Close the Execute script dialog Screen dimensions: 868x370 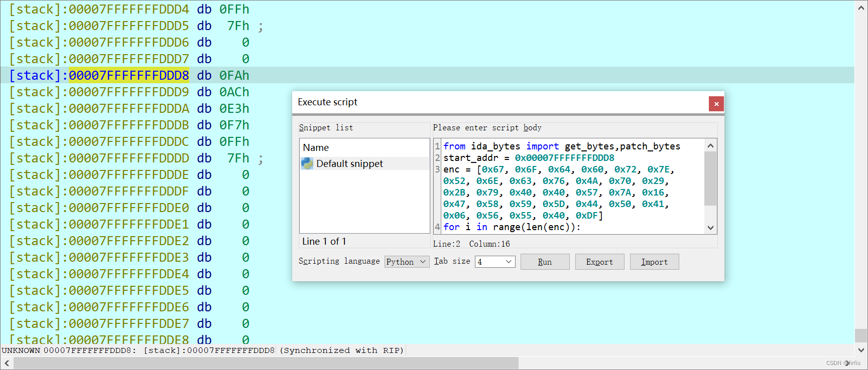(x=716, y=104)
